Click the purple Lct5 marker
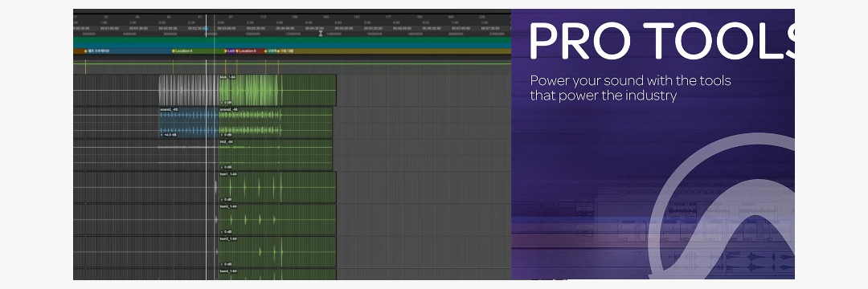Viewport: 868px width, 289px height. click(230, 51)
